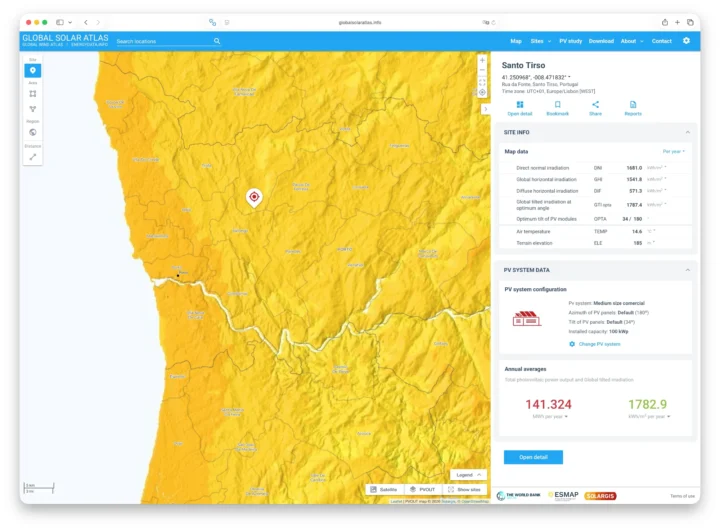Open the settings gear in header
Screen dimensions: 720x530
click(686, 40)
